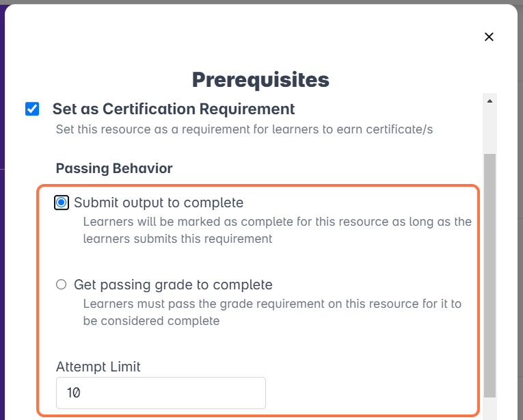
Task: Focus the Attempt Limit input field
Action: coord(161,393)
